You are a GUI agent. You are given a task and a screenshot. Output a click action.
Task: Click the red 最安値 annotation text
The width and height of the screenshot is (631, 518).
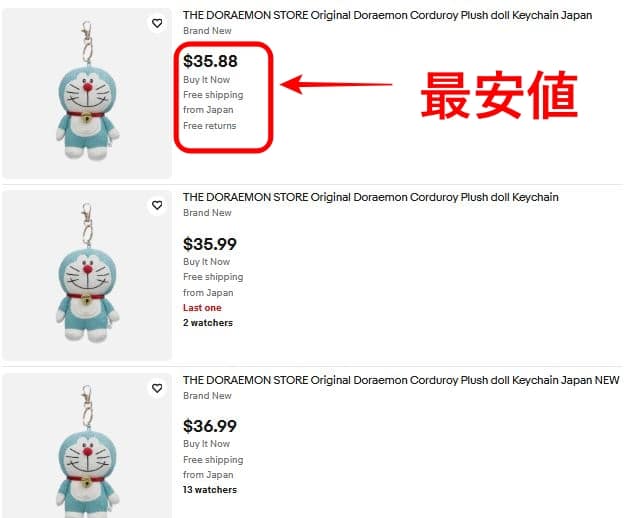pos(499,95)
